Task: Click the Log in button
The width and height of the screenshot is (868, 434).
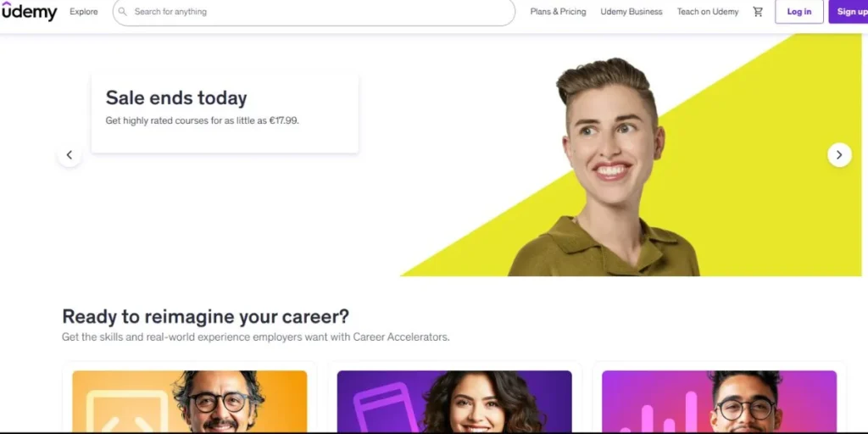Action: [798, 12]
